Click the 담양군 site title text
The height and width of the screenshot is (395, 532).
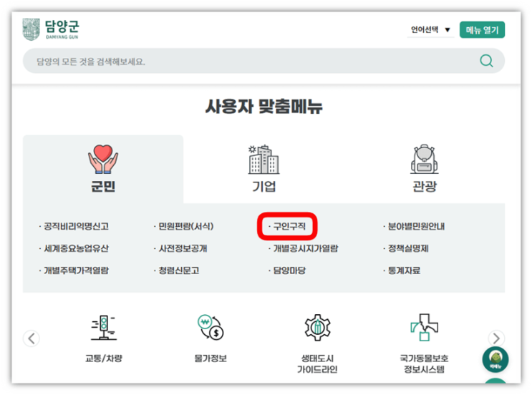point(62,26)
